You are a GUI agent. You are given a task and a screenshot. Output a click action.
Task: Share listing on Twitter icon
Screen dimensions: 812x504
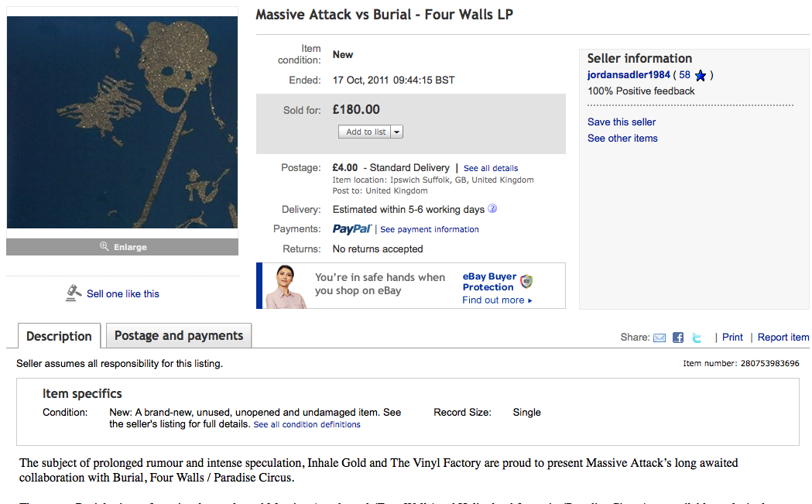[x=697, y=338]
